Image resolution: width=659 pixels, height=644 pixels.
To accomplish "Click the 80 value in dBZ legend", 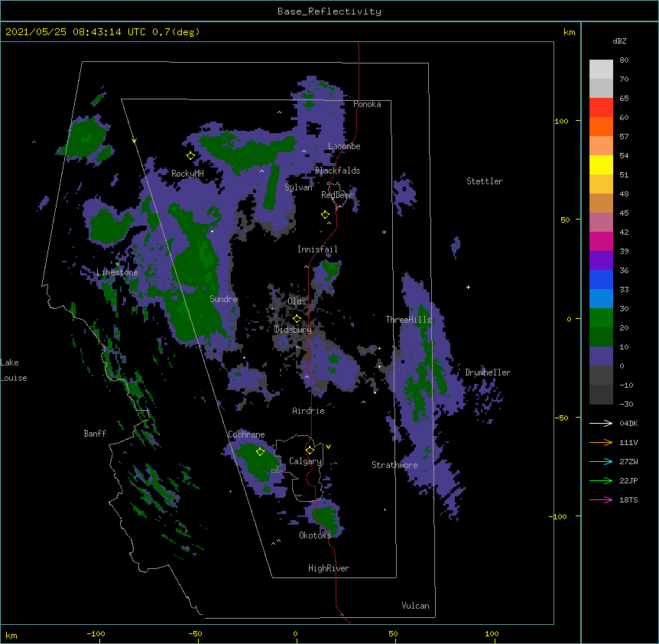I will pyautogui.click(x=624, y=60).
